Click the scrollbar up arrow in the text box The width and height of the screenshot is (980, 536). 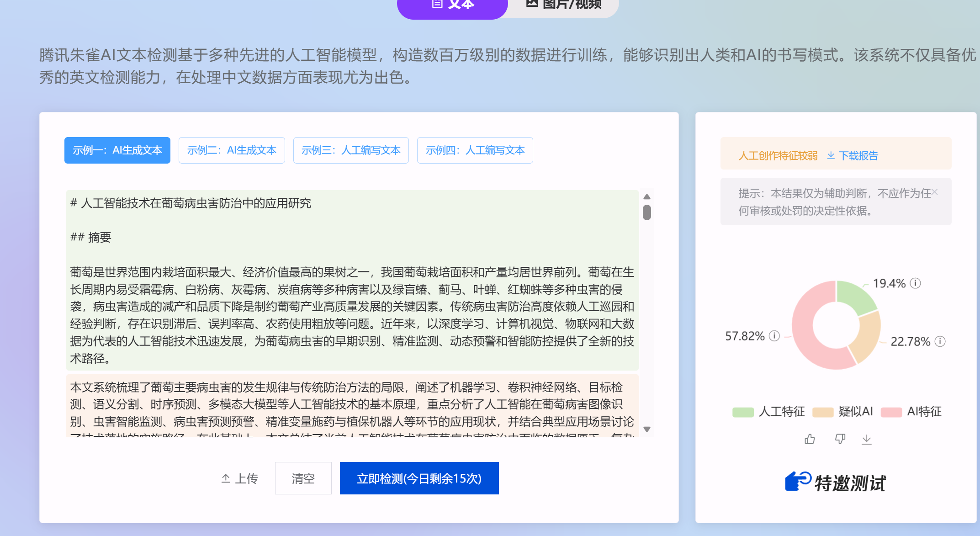647,197
